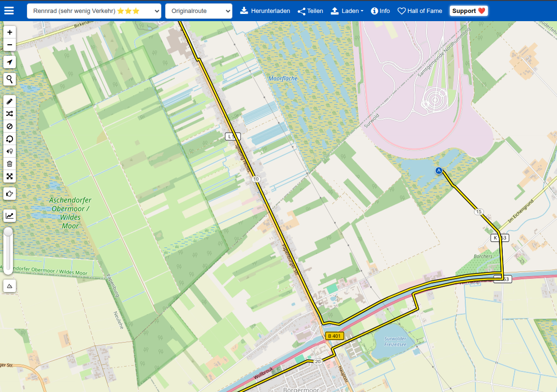Click the no-go area circle icon
This screenshot has height=392, width=557.
click(x=10, y=126)
